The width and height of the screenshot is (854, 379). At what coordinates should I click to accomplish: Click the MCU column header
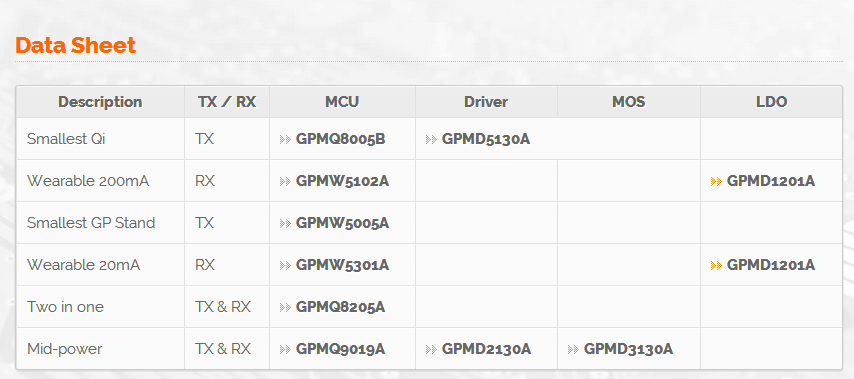click(x=342, y=102)
